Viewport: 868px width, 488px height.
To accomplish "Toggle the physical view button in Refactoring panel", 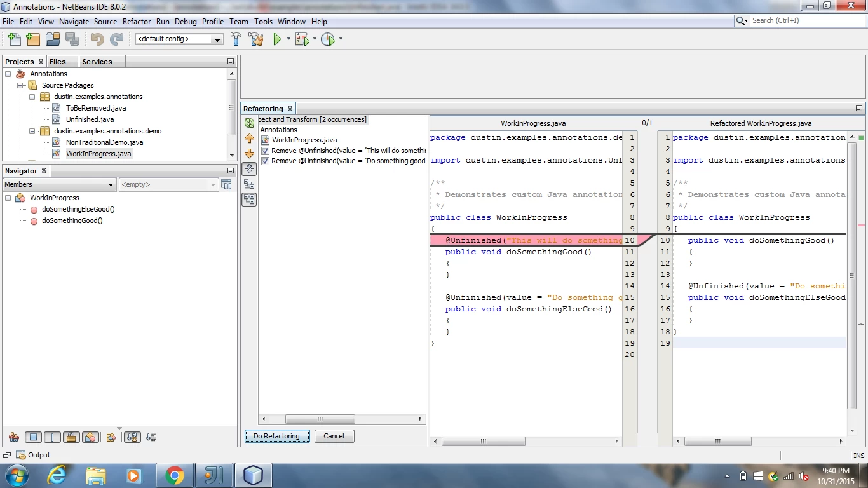I will point(249,199).
